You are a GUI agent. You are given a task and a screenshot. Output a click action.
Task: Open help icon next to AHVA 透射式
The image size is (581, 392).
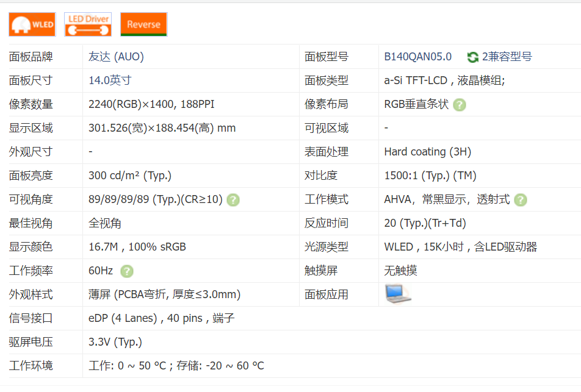(521, 200)
